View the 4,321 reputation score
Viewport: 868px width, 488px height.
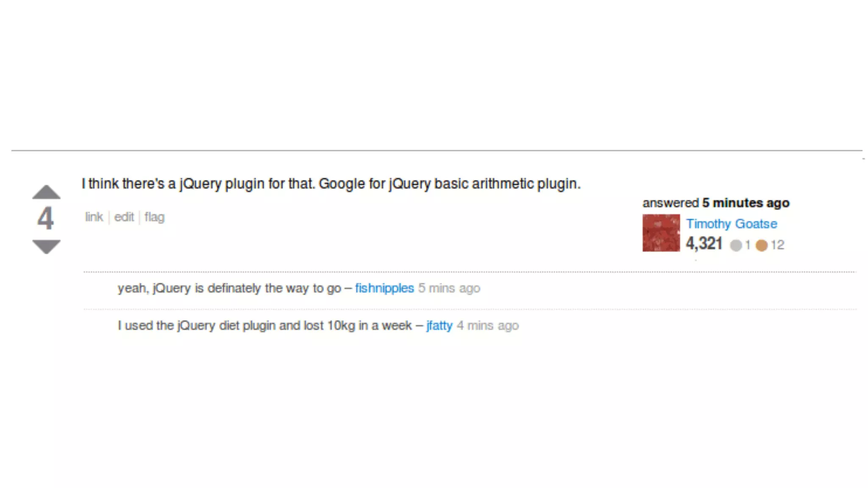[x=704, y=244]
